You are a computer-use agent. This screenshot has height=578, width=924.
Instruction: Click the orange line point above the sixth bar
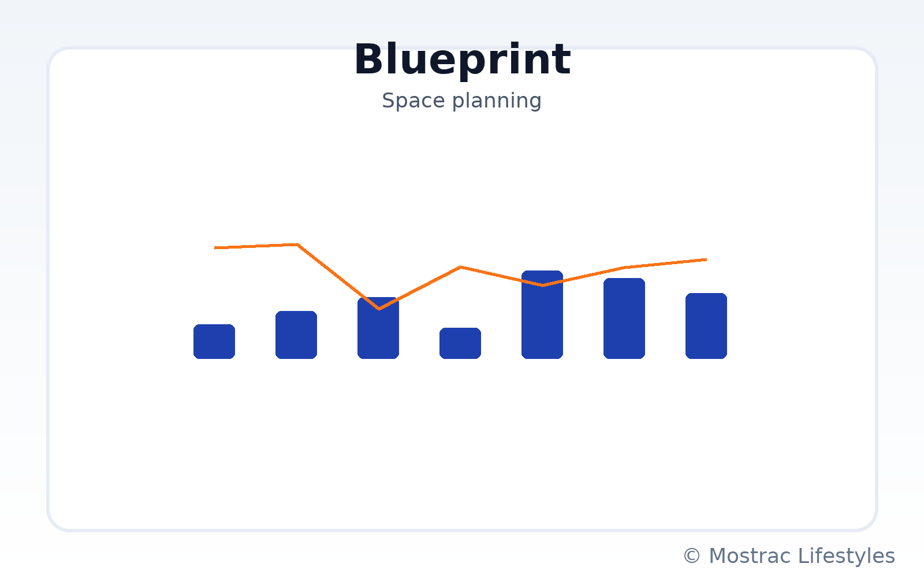(x=624, y=268)
